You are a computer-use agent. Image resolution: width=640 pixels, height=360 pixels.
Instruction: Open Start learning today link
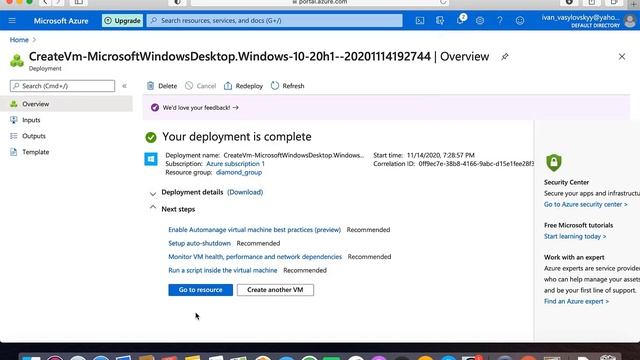pos(575,236)
